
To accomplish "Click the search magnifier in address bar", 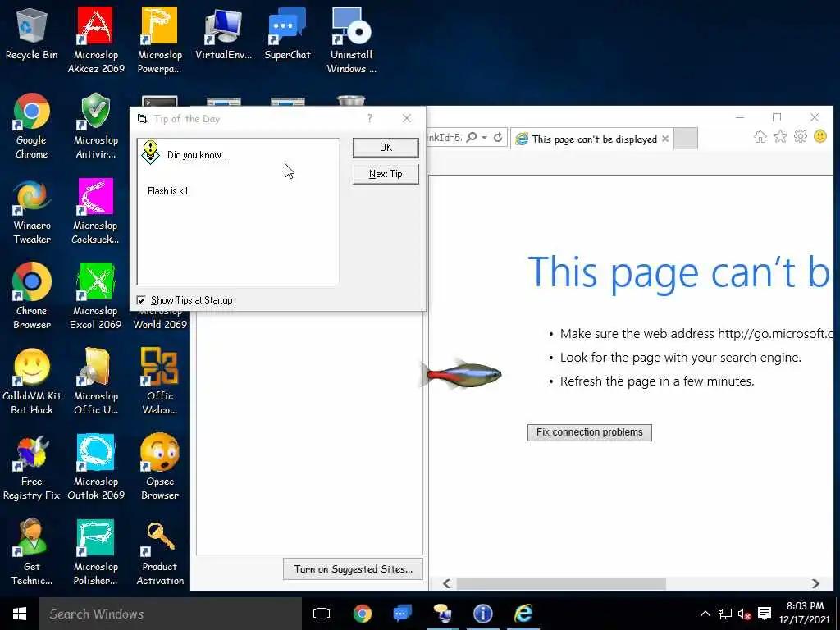I will (472, 138).
